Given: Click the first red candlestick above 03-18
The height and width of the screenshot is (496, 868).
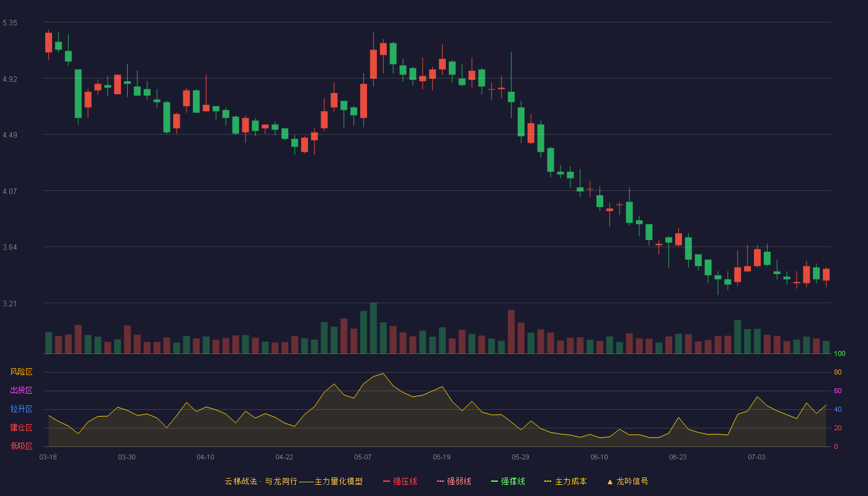Looking at the screenshot, I should 48,43.
